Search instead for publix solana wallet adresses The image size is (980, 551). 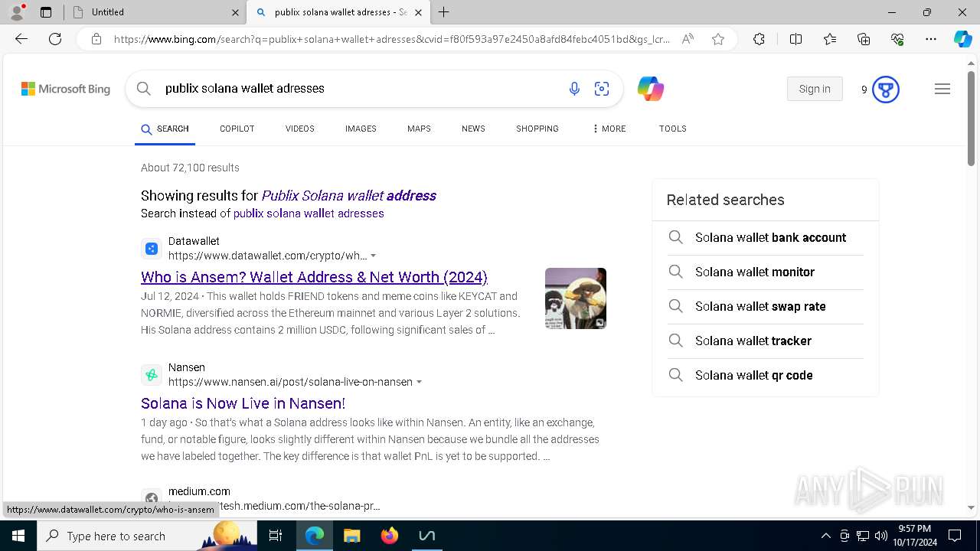tap(309, 214)
